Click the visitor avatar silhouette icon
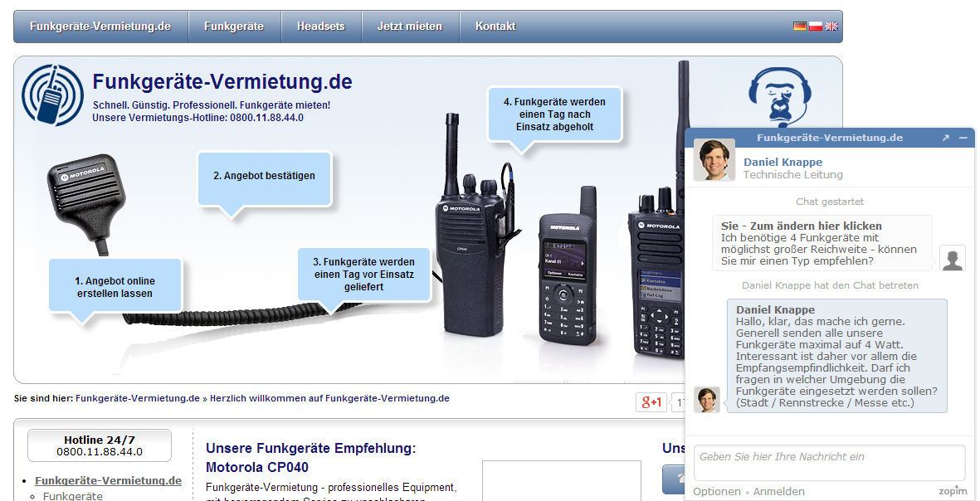 point(953,258)
